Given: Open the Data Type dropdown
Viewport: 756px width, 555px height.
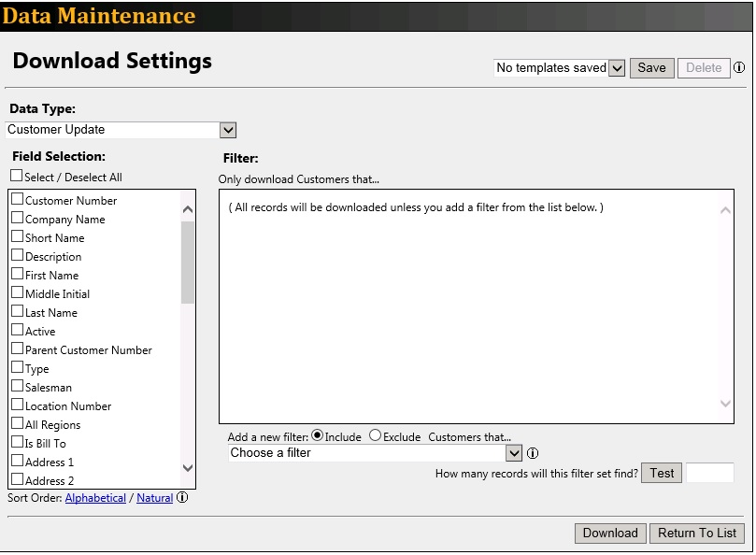Looking at the screenshot, I should [x=228, y=130].
